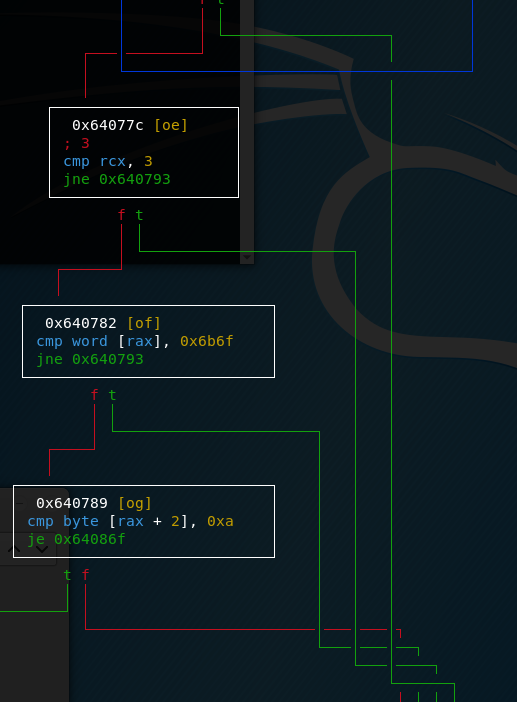Click the faint minus icon near 0x640789

tap(19, 503)
